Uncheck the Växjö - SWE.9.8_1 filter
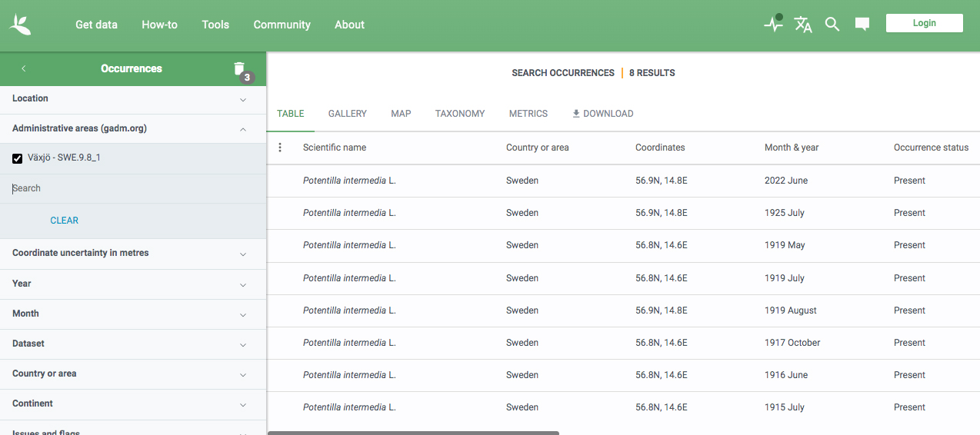The image size is (980, 435). (18, 158)
